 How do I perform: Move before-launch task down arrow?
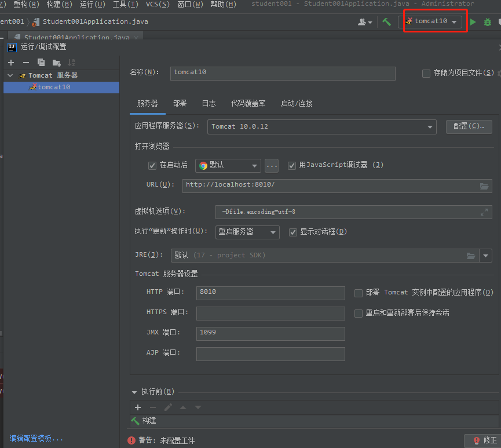(x=198, y=407)
